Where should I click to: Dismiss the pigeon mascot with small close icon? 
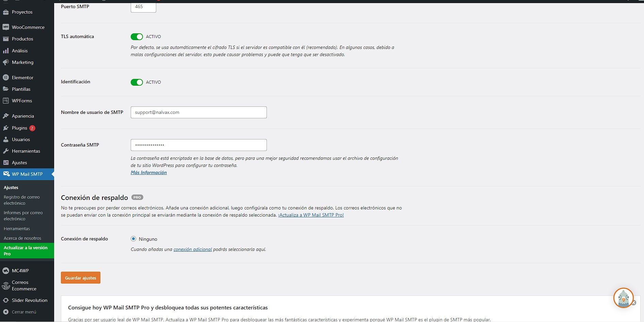coord(634,303)
